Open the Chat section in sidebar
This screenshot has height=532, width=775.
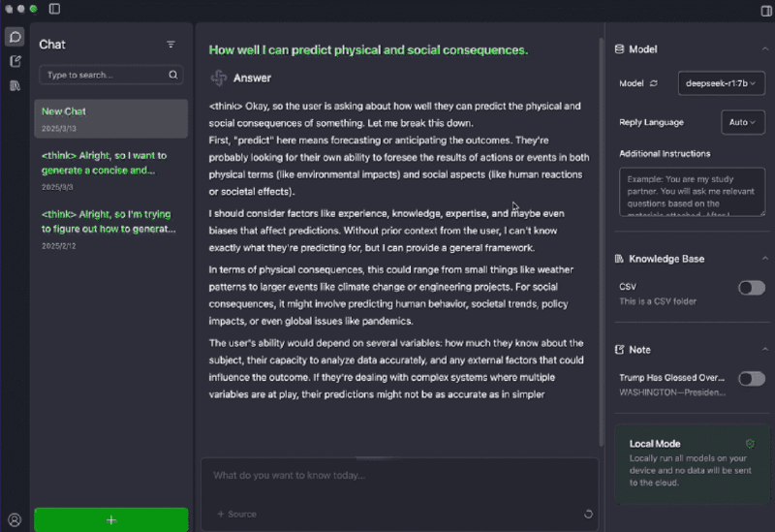[15, 38]
